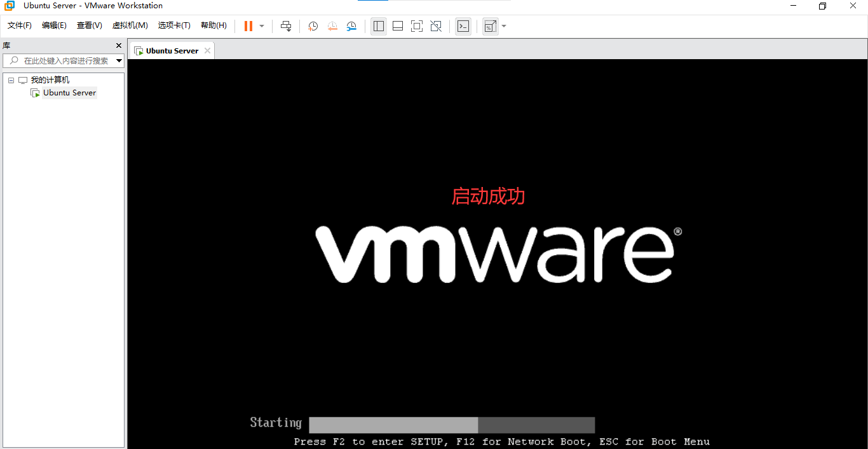Click the stretch guest display button
The image size is (868, 449).
(x=490, y=26)
